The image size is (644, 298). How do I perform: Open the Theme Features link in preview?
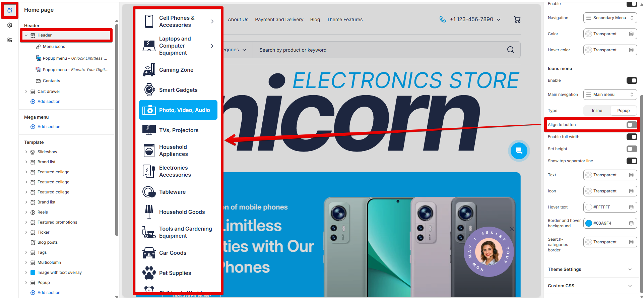344,19
